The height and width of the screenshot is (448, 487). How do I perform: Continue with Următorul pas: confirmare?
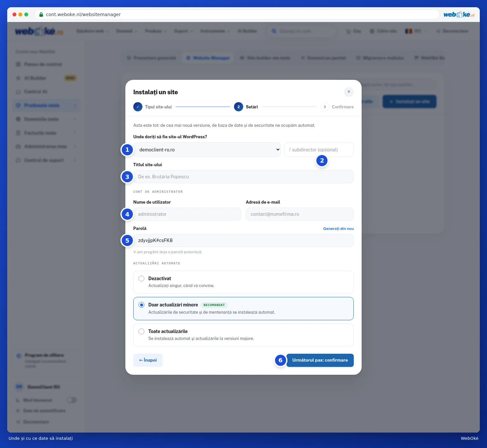(320, 360)
